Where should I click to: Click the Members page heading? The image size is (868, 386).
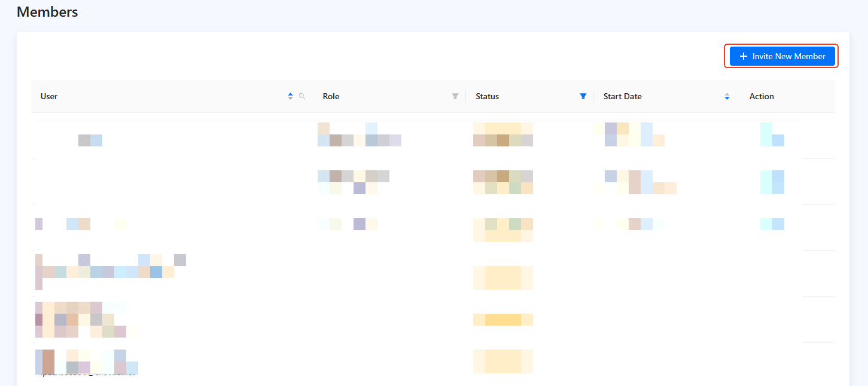click(47, 11)
